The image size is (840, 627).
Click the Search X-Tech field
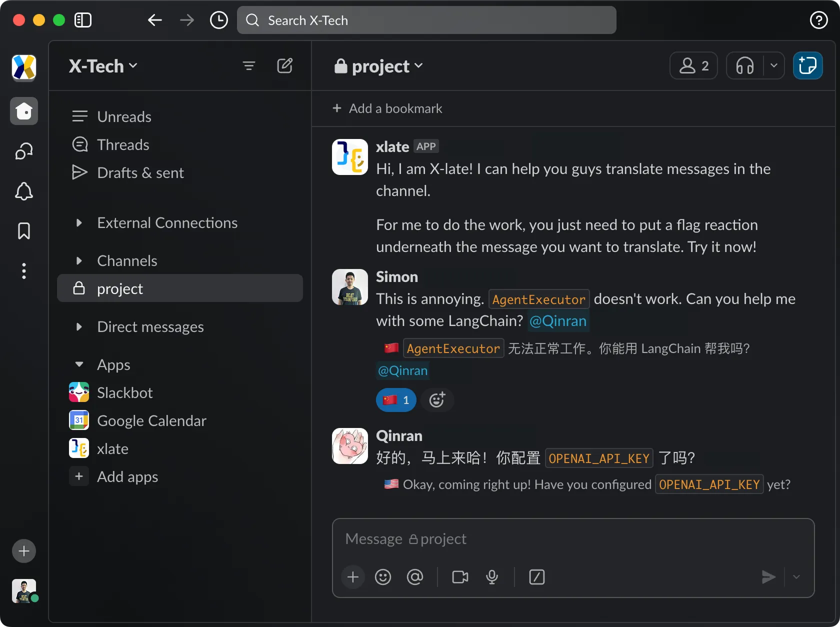click(x=426, y=20)
